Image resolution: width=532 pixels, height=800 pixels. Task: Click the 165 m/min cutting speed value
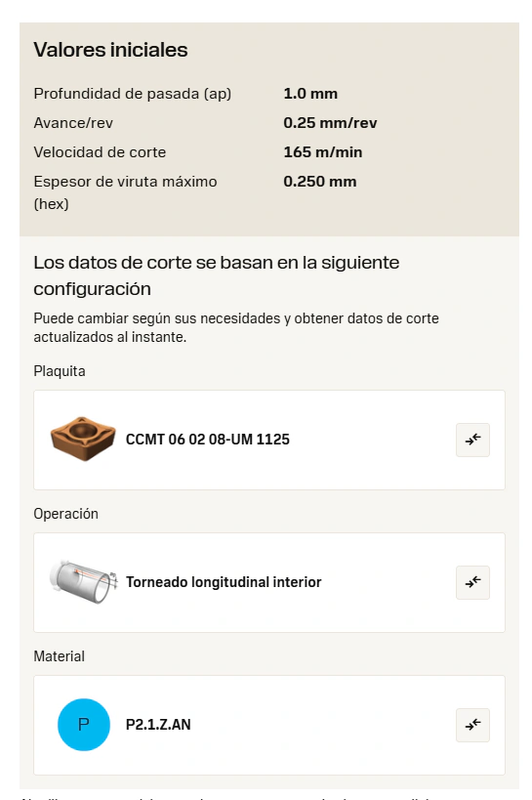[x=323, y=152]
